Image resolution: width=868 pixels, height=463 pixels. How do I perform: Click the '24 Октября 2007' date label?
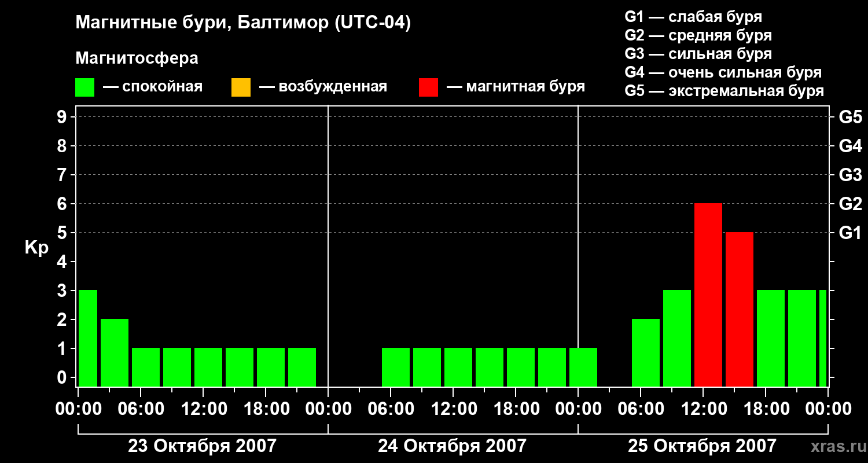(452, 446)
